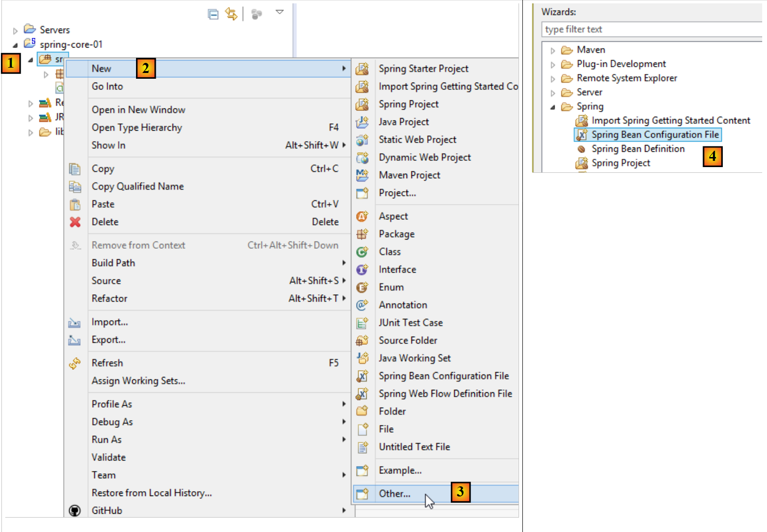Click the Spring Starter Project icon
Image resolution: width=767 pixels, height=532 pixels.
(362, 69)
